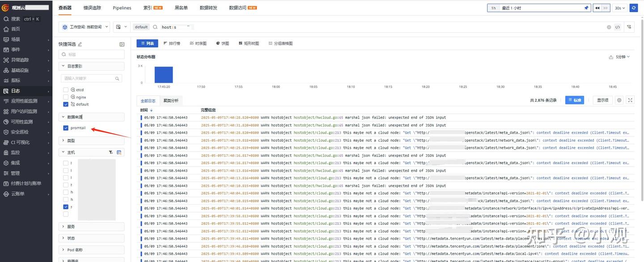Collapse the quick filter panel icon

(122, 44)
